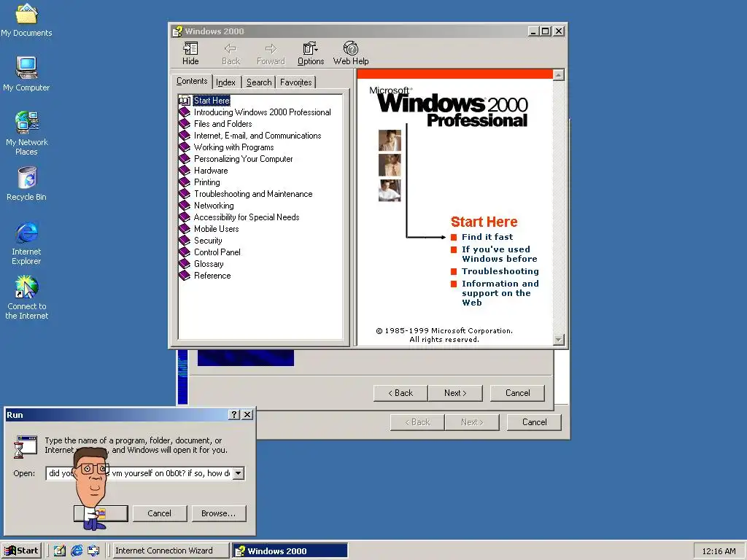Click the Hide toolbar icon in Help
747x560 pixels.
pos(190,53)
